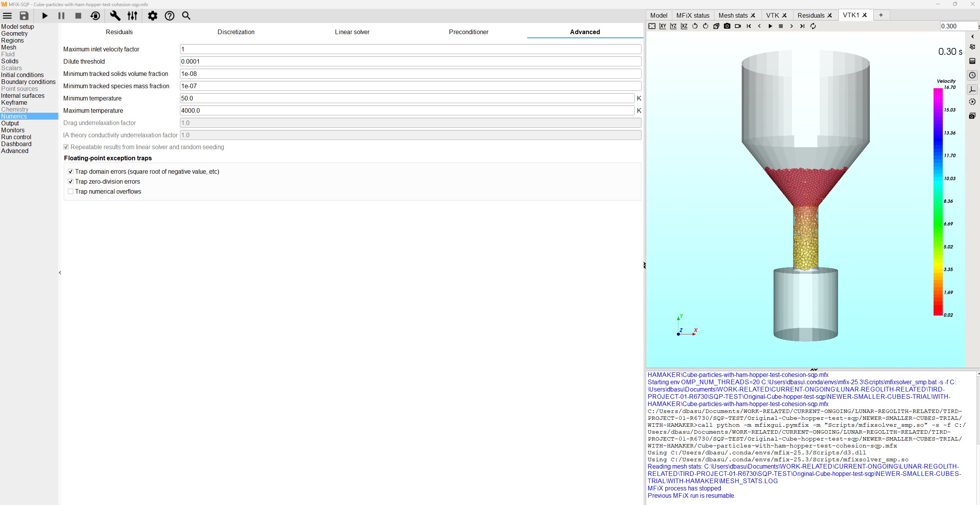Set view to XY plane
980x505 pixels.
pos(663,26)
